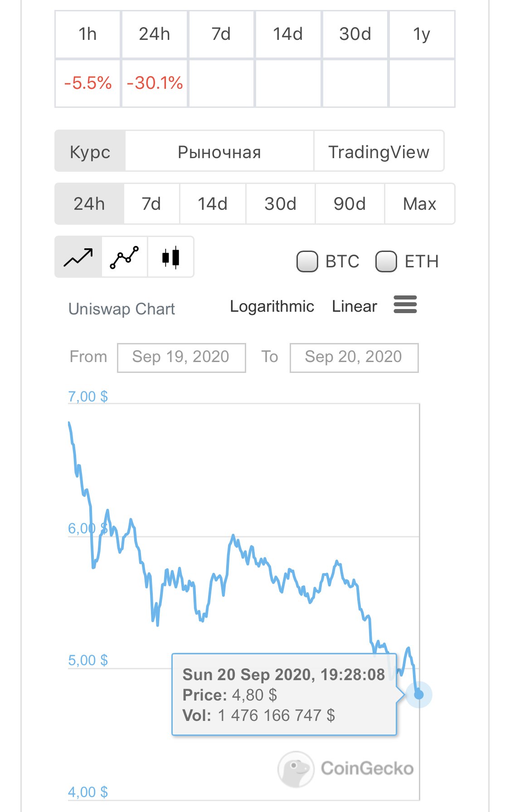Select the Курс tab

point(90,151)
